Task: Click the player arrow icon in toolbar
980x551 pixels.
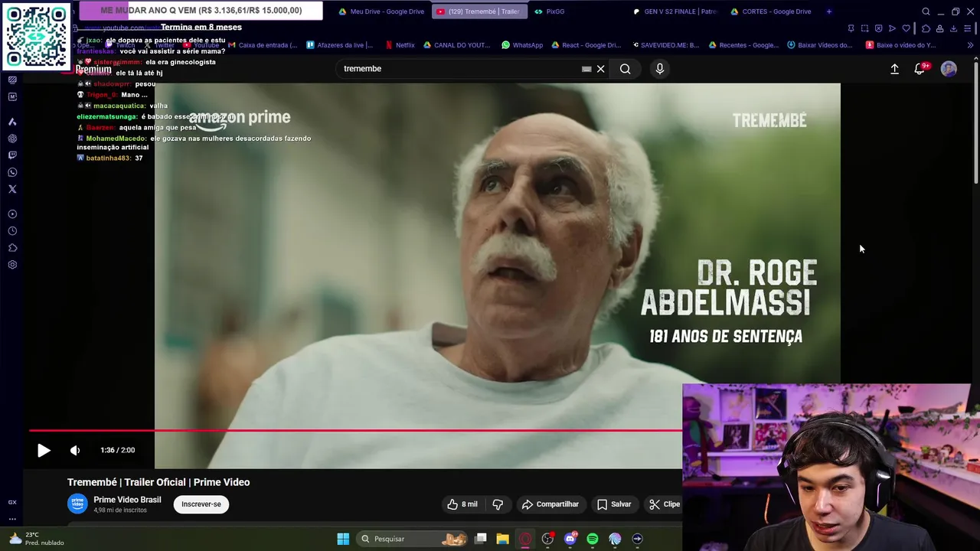Action: (892, 28)
